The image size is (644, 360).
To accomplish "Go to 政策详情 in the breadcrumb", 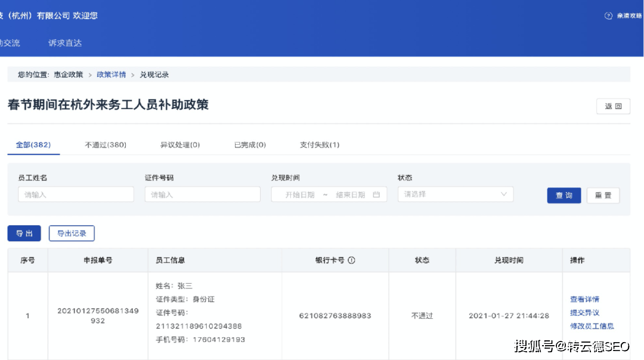I will 112,75.
